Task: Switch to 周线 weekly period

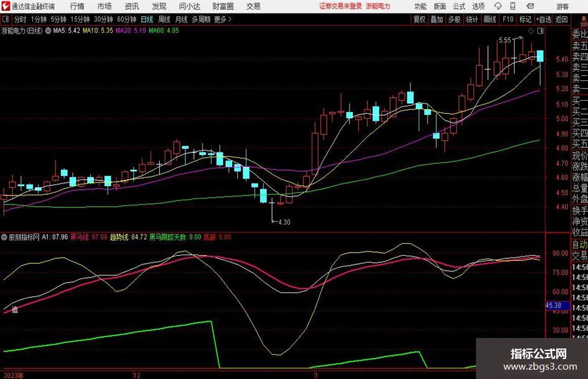Action: 164,19
